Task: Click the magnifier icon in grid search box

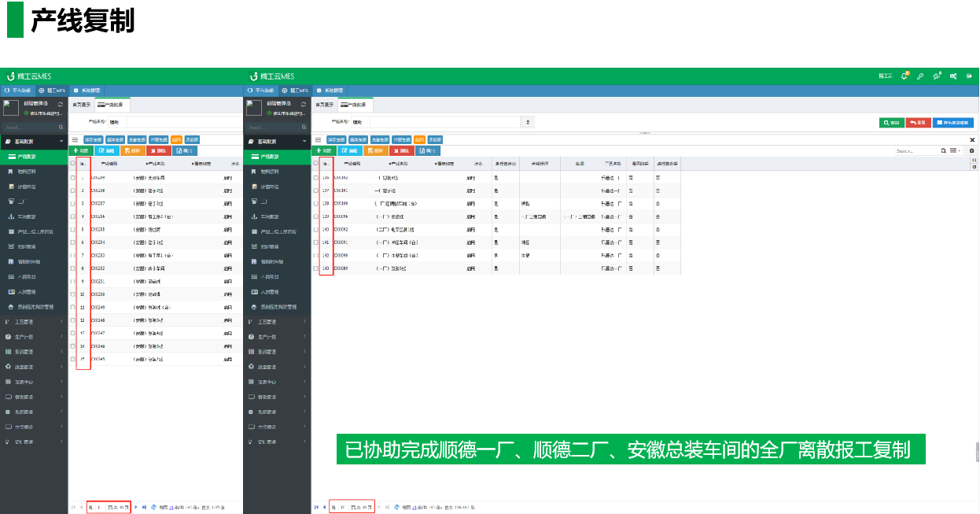Action: pyautogui.click(x=944, y=150)
